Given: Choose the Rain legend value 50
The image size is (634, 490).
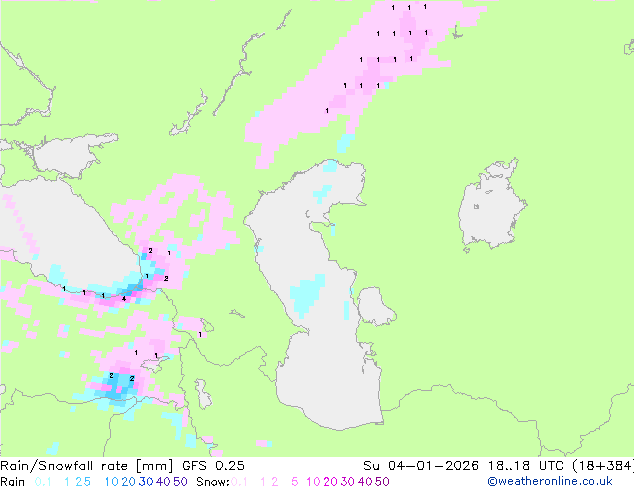Looking at the screenshot, I should (x=180, y=482).
